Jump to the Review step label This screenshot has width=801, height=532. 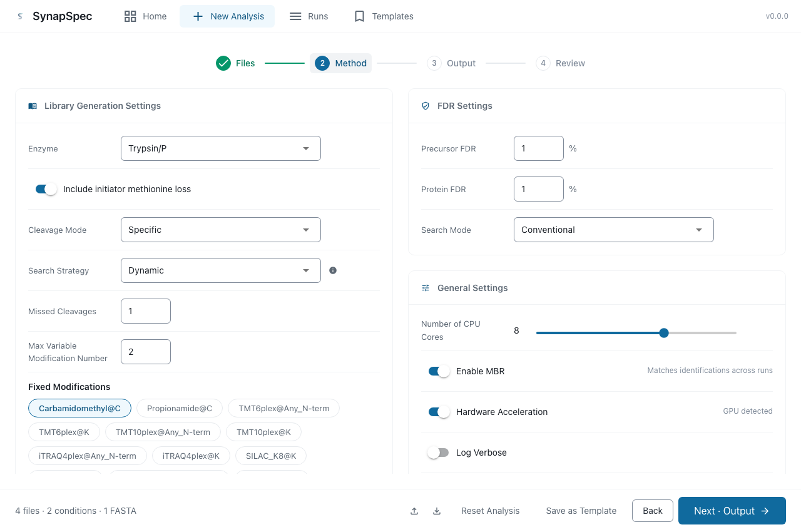(x=570, y=63)
